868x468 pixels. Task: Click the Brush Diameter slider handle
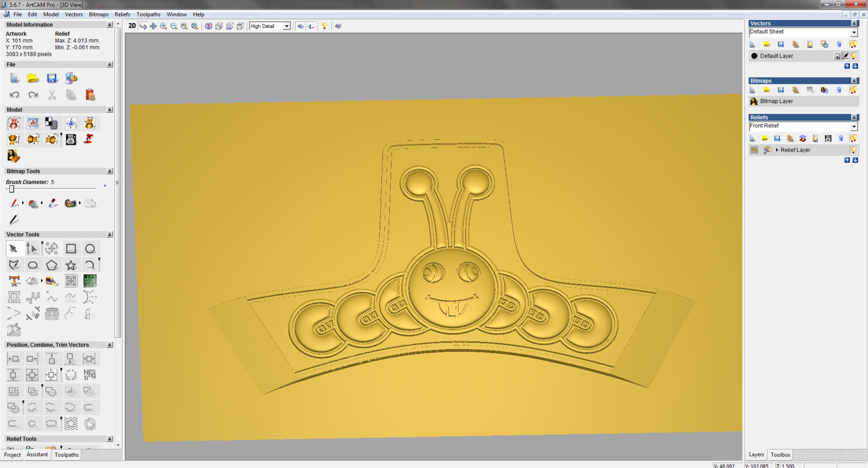click(12, 189)
